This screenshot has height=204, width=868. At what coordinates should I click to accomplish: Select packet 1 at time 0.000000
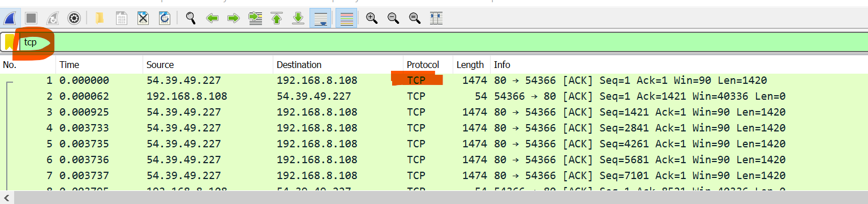coord(434,80)
